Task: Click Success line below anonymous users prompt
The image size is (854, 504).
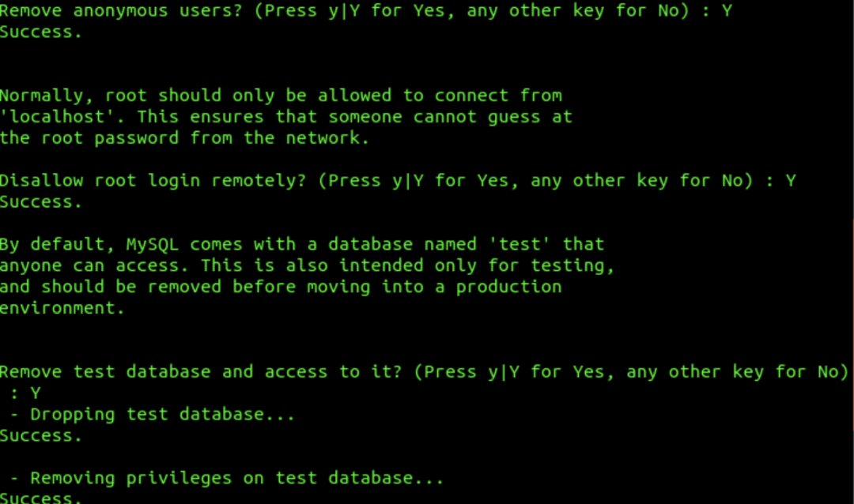Action: click(40, 32)
